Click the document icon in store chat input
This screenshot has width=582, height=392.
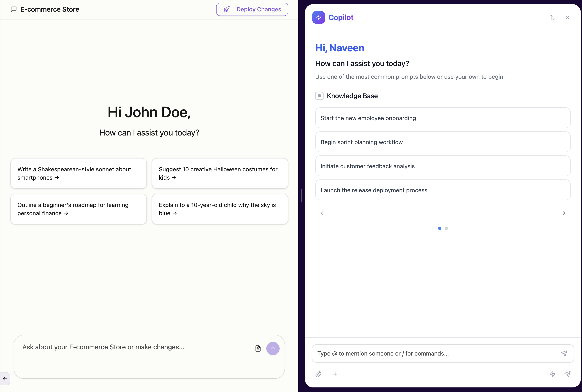(x=258, y=348)
